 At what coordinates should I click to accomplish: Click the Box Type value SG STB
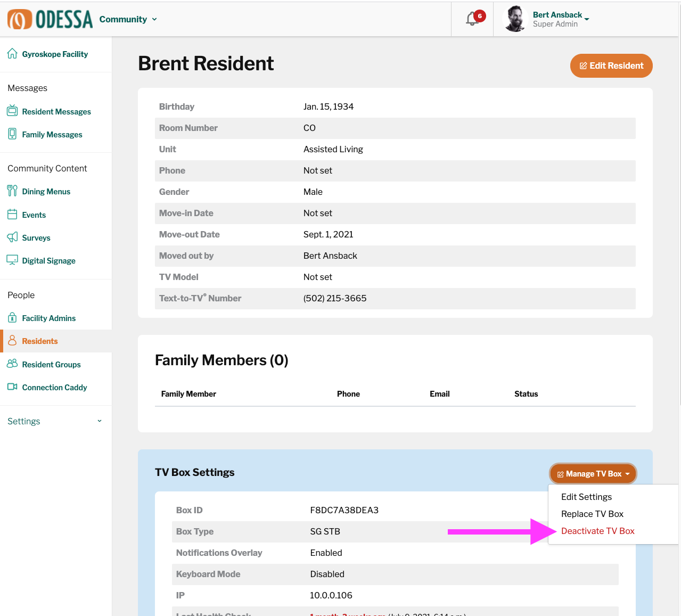325,531
